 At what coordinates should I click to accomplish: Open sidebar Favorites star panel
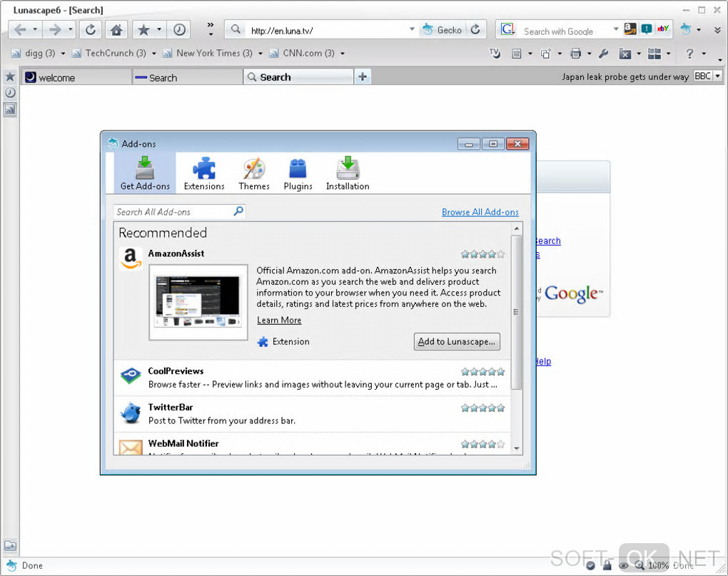click(10, 76)
